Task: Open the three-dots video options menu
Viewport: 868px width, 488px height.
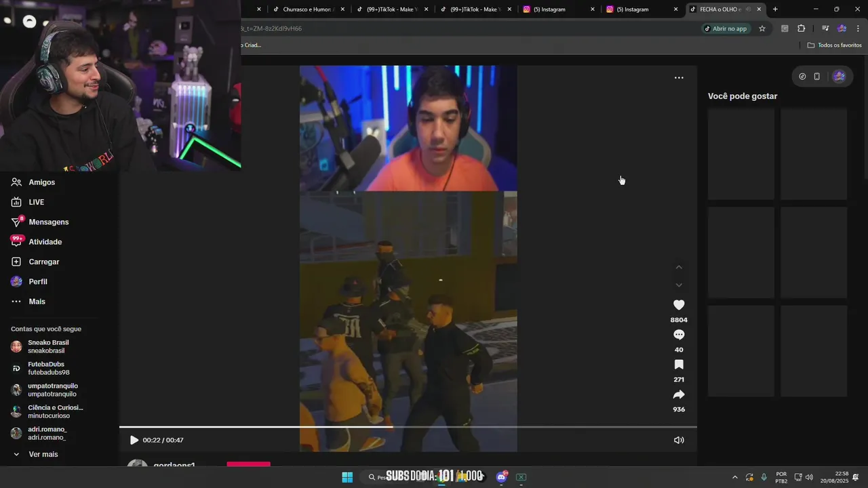Action: (679, 78)
